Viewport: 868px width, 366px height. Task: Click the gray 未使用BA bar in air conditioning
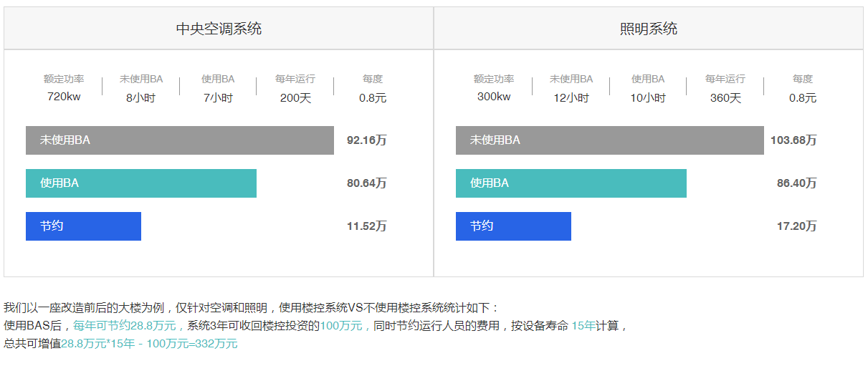coord(180,140)
